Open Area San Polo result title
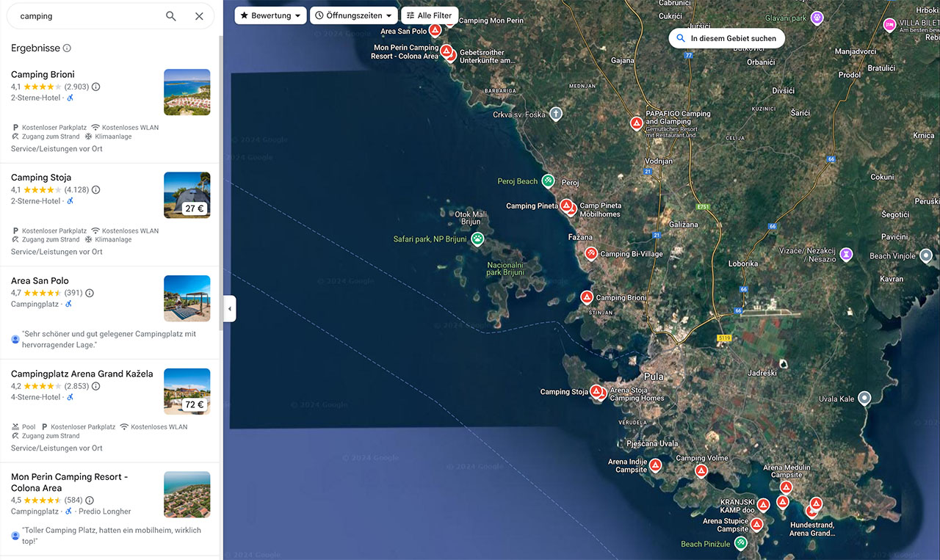940x560 pixels. 40,281
